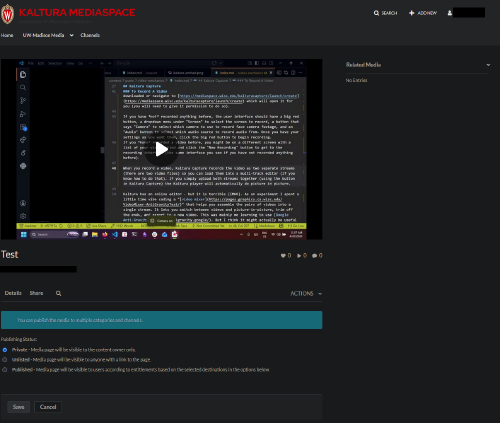Collapse the Related Media panel chevron
Viewport: 500px width, 423px height.
point(488,65)
